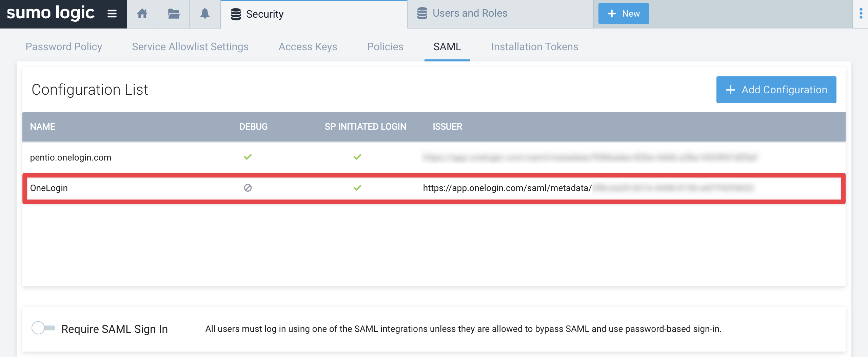Screen dimensions: 868x357
Task: Open the three-dot options menu
Action: pos(861,14)
